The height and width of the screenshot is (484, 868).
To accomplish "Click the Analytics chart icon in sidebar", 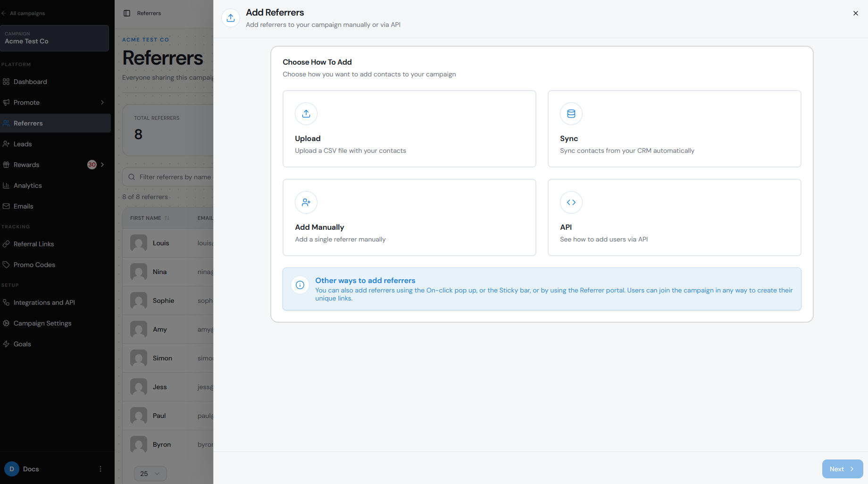I will (x=6, y=185).
